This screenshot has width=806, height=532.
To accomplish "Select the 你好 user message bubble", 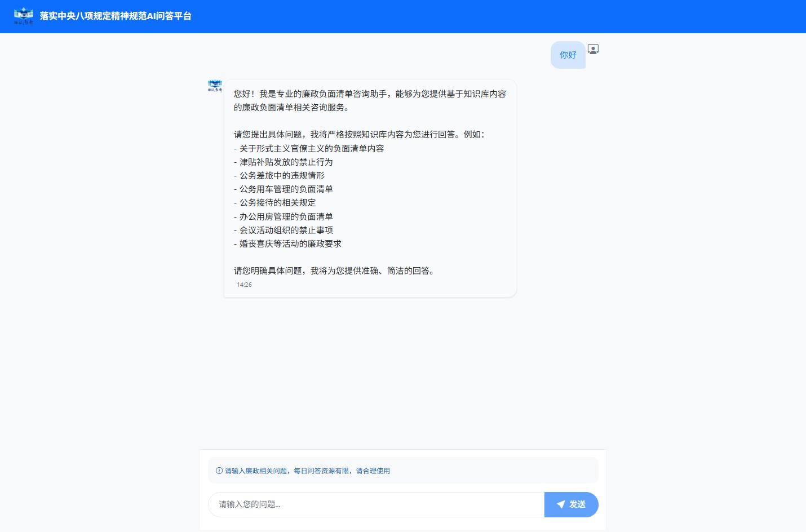I will point(568,55).
